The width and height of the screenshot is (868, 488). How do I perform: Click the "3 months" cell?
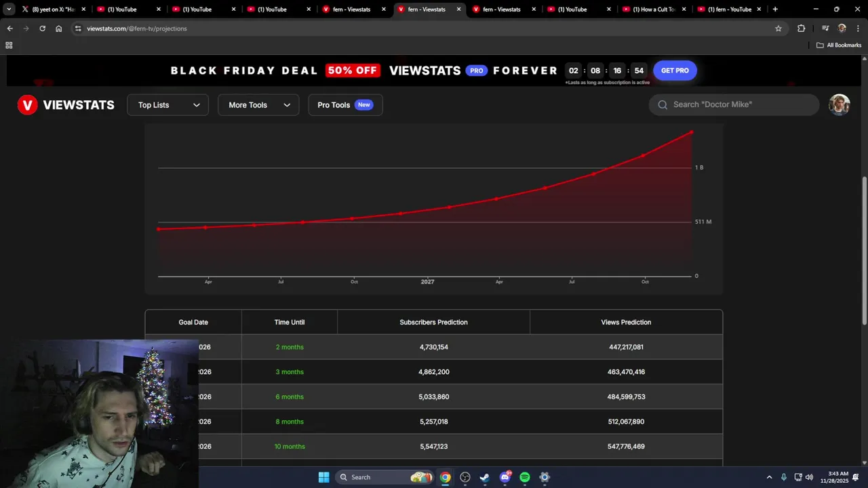pos(290,372)
